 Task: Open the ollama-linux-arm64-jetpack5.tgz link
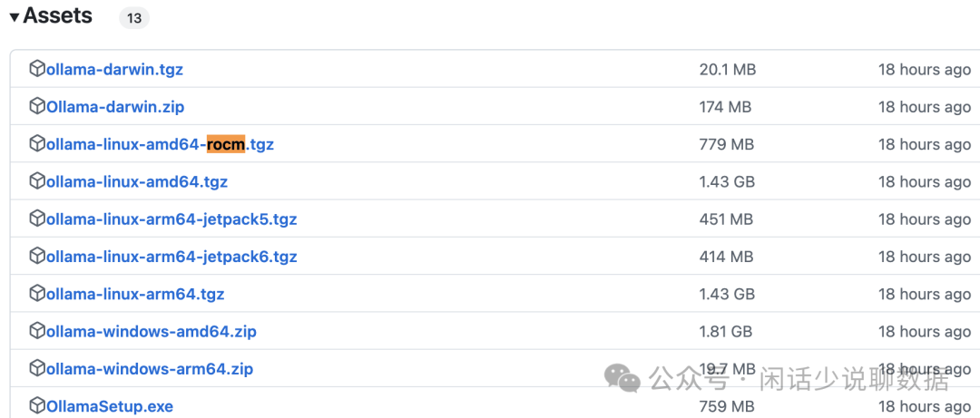[171, 219]
